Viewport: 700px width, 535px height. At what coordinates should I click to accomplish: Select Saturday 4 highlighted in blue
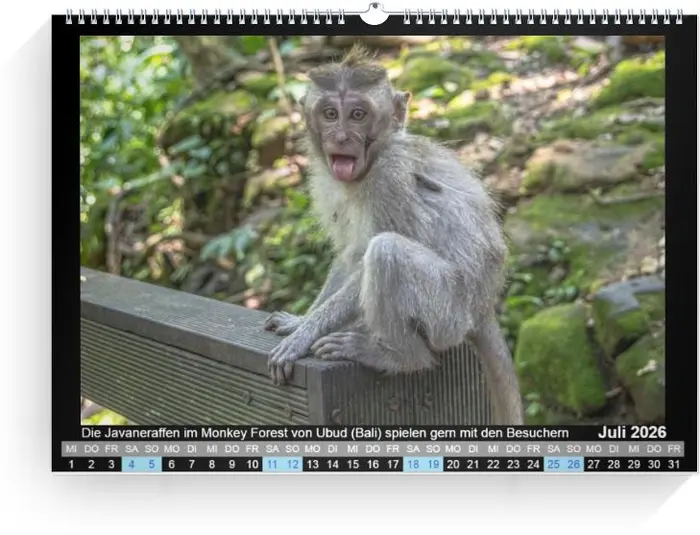click(131, 464)
